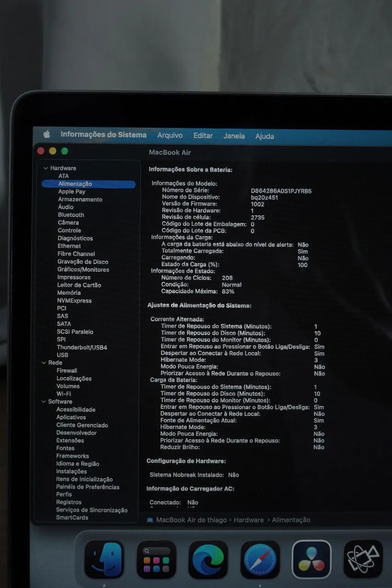Select the Alimentação sidebar item
Image resolution: width=392 pixels, height=588 pixels.
[88, 184]
